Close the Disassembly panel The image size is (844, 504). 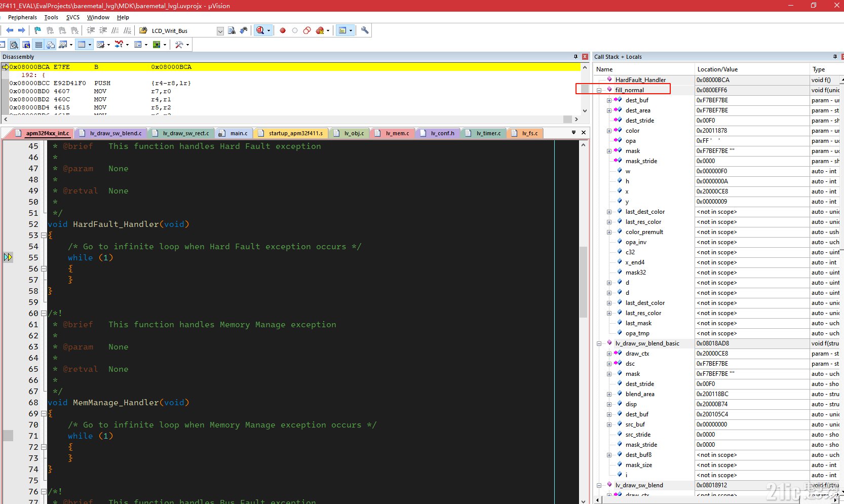[585, 57]
